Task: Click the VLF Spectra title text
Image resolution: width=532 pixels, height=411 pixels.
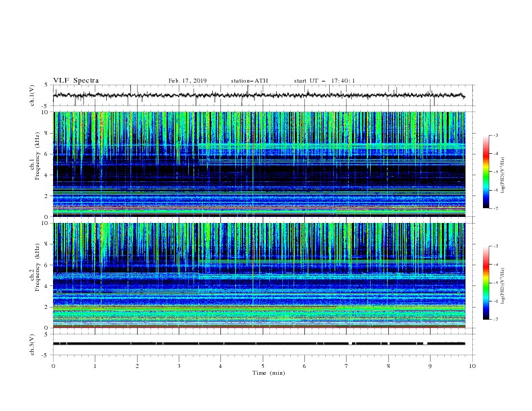Action: tap(76, 81)
